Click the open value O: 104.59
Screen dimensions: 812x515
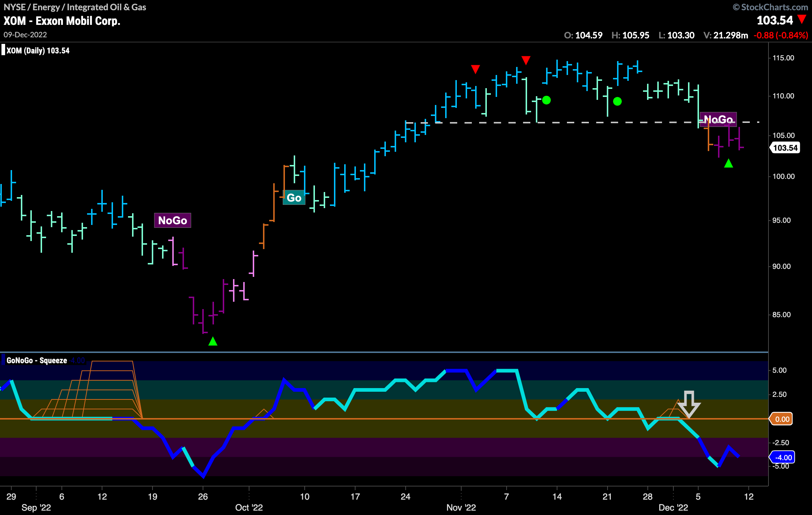583,35
